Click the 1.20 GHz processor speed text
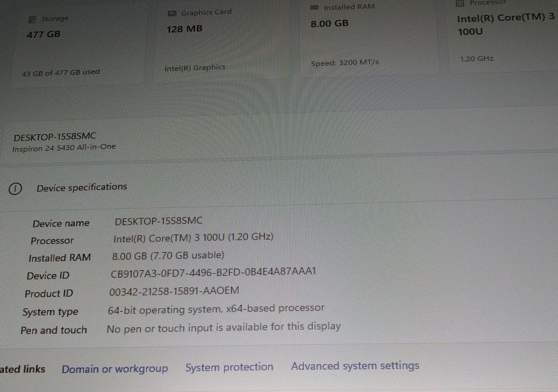Screen dimensions: 558x392 coord(477,59)
